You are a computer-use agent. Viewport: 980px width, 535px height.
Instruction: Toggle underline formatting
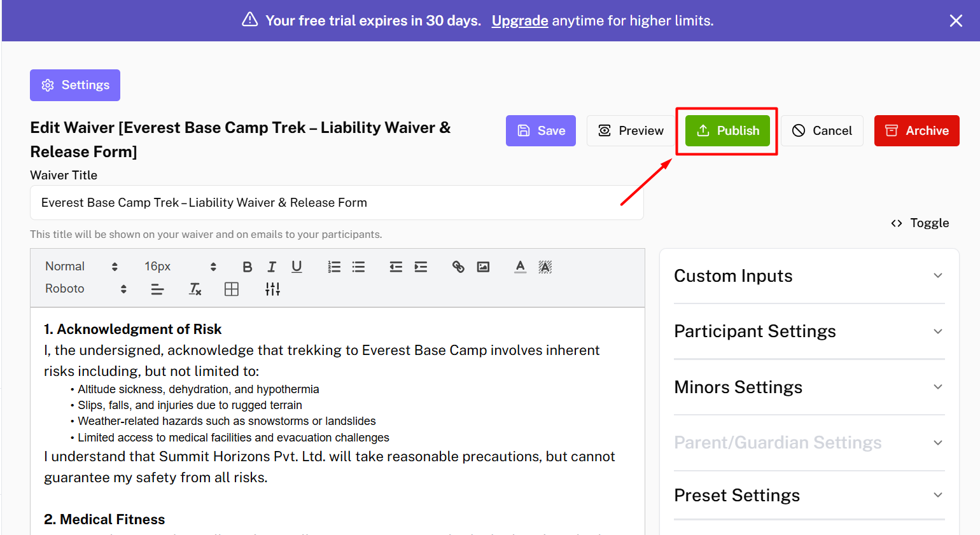(x=297, y=267)
